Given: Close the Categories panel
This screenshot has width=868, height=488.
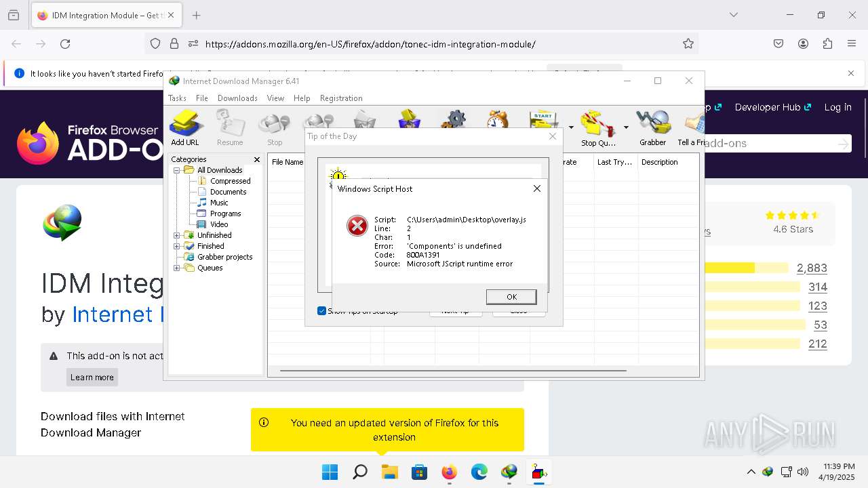Looking at the screenshot, I should coord(257,159).
